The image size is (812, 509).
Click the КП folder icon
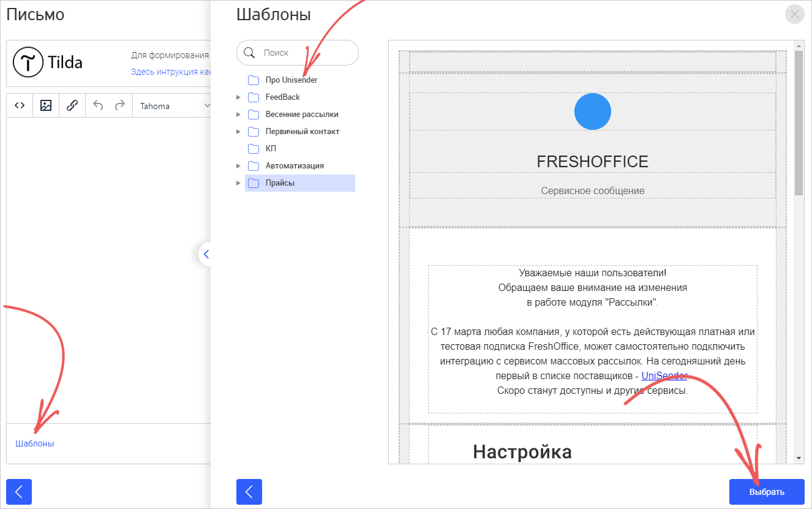pos(254,149)
